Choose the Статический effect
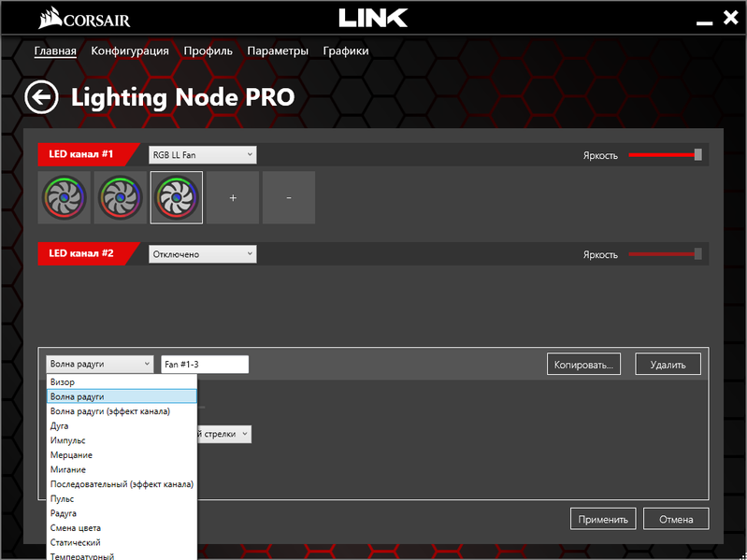This screenshot has height=560, width=747. pos(122,542)
